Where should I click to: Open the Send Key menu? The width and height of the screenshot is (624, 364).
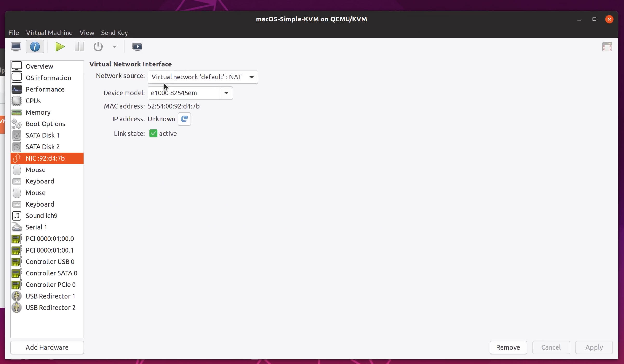[x=114, y=33]
